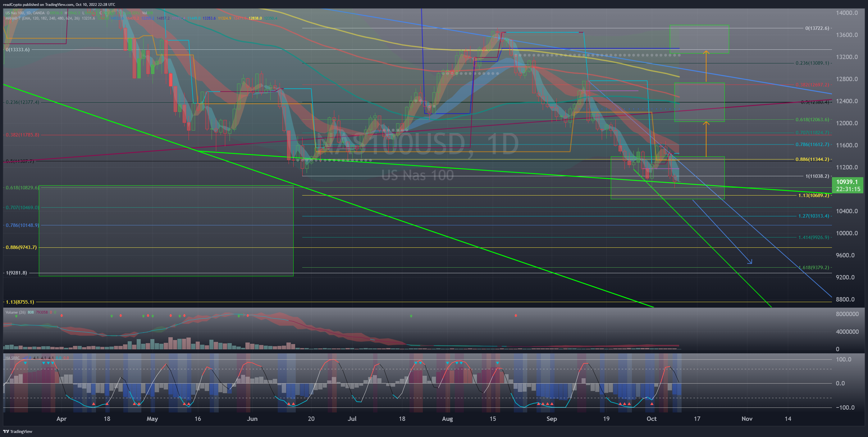Click the 8800.0 price axis label
This screenshot has height=437, width=868.
pyautogui.click(x=845, y=299)
